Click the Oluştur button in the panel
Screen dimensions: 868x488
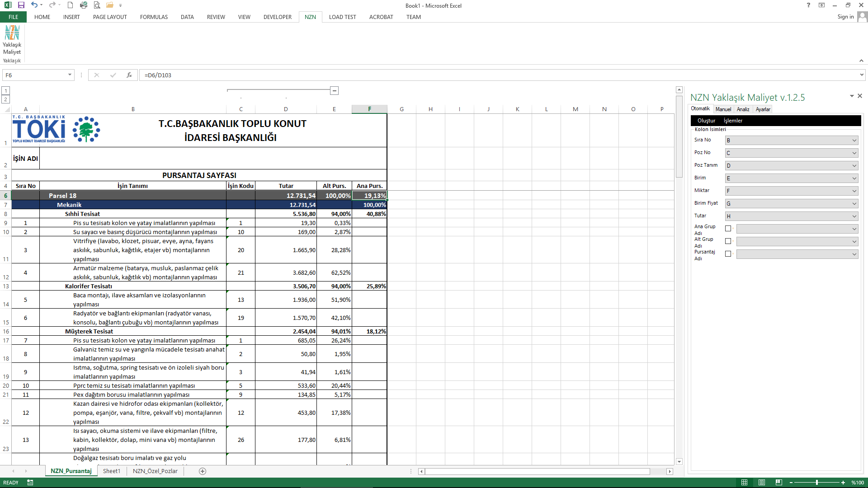pyautogui.click(x=706, y=121)
